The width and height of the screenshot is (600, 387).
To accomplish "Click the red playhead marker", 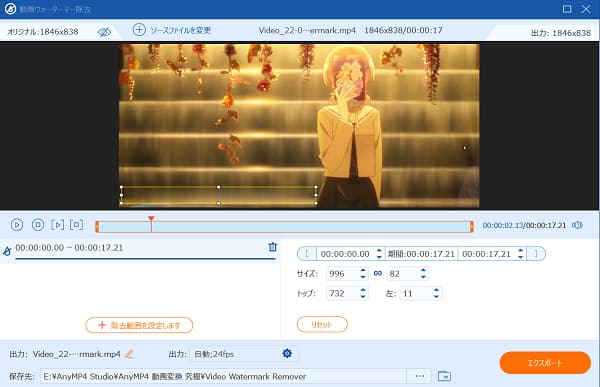I will (151, 219).
